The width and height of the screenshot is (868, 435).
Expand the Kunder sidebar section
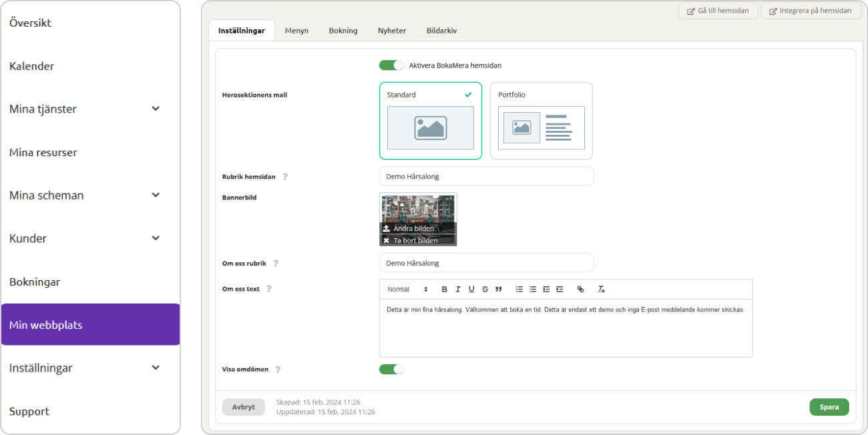coord(156,238)
